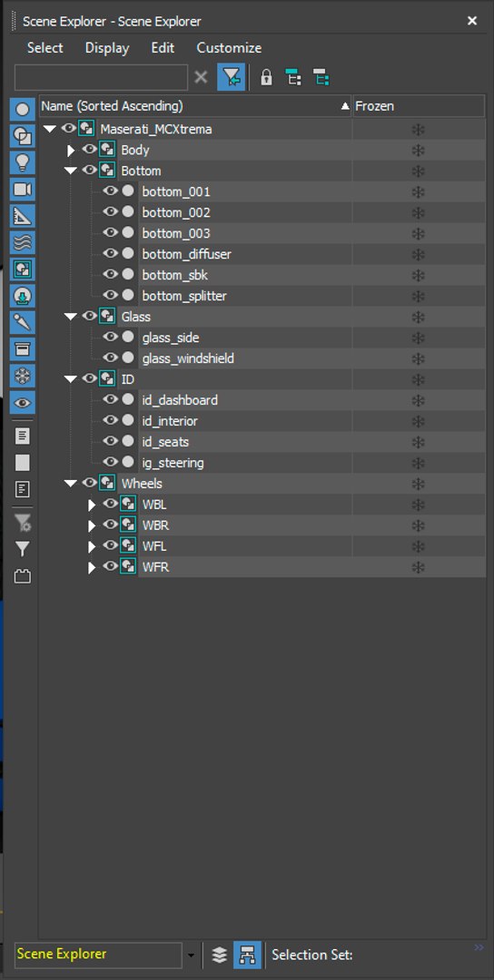Select the bottom_splitter object row
This screenshot has width=494, height=980.
[184, 296]
